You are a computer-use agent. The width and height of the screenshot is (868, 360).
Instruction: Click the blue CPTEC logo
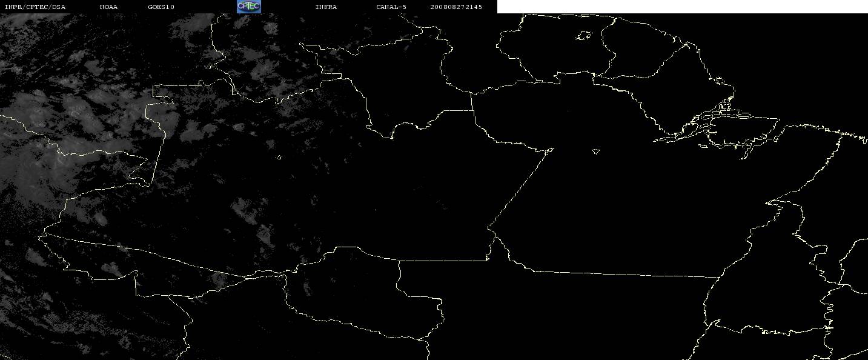pos(248,6)
